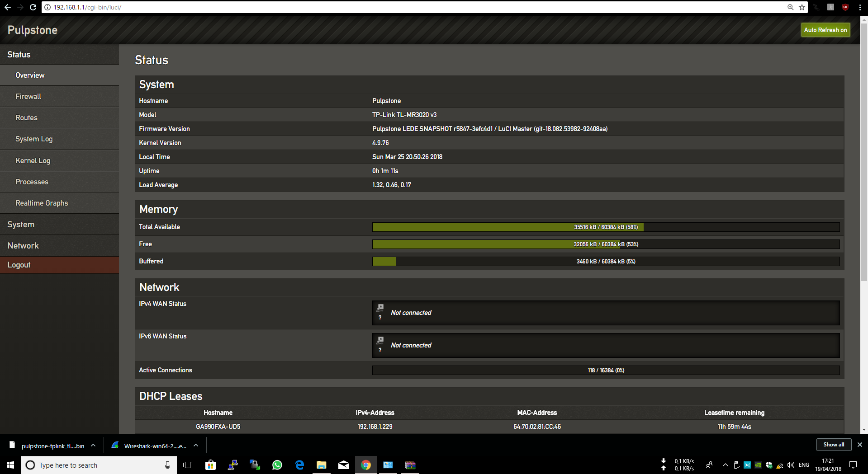Open the Realtime Graphs page
Viewport: 868px width, 474px height.
click(59, 203)
